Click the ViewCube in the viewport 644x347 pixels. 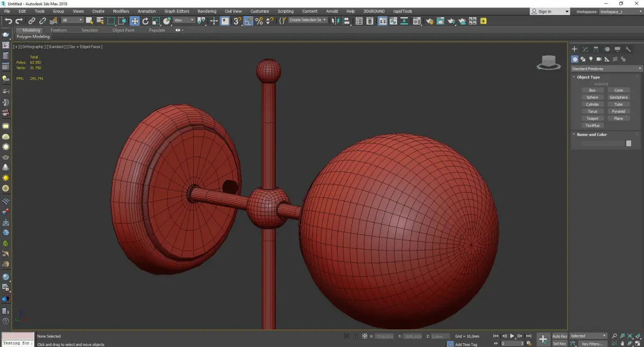[x=548, y=63]
